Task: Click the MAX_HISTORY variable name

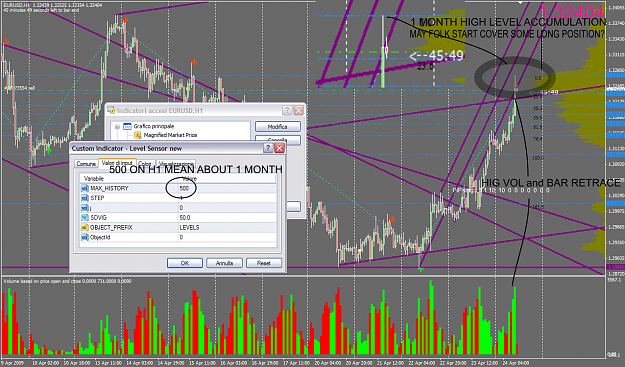Action: click(109, 188)
